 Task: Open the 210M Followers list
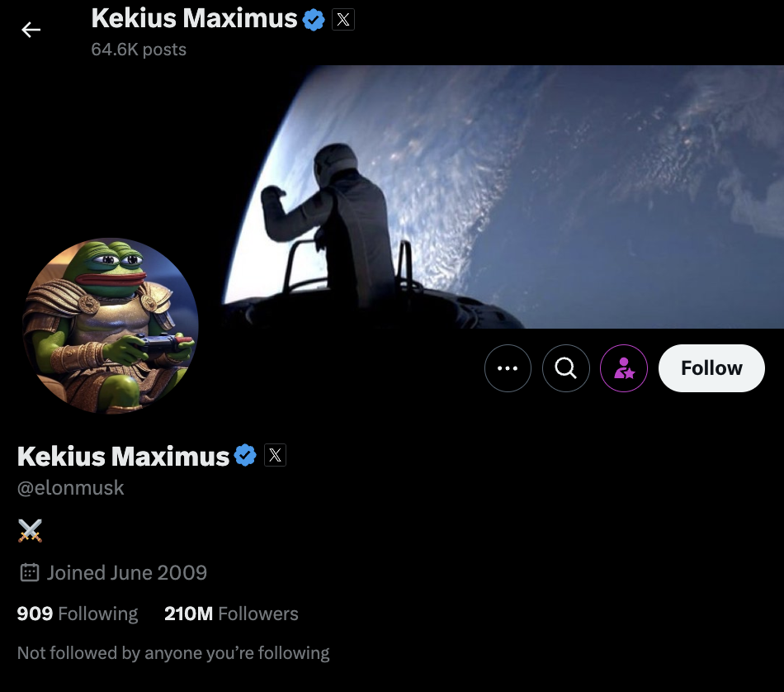point(231,614)
